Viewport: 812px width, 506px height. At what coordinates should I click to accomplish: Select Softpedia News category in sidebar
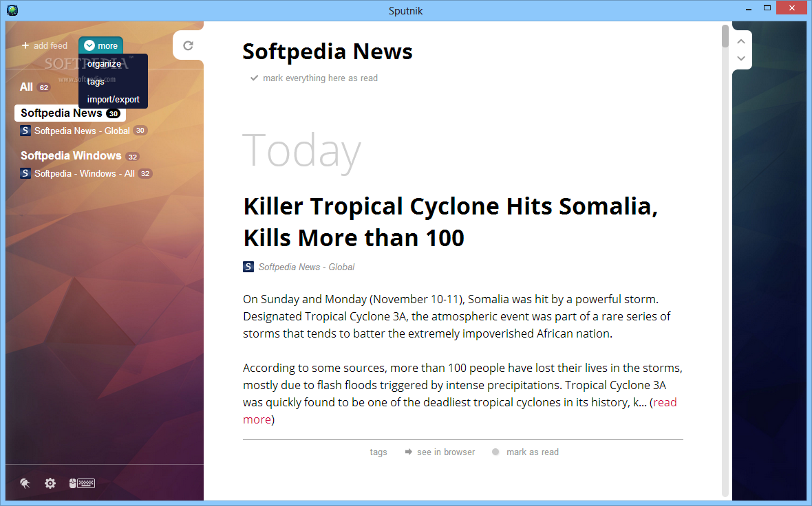[x=70, y=113]
